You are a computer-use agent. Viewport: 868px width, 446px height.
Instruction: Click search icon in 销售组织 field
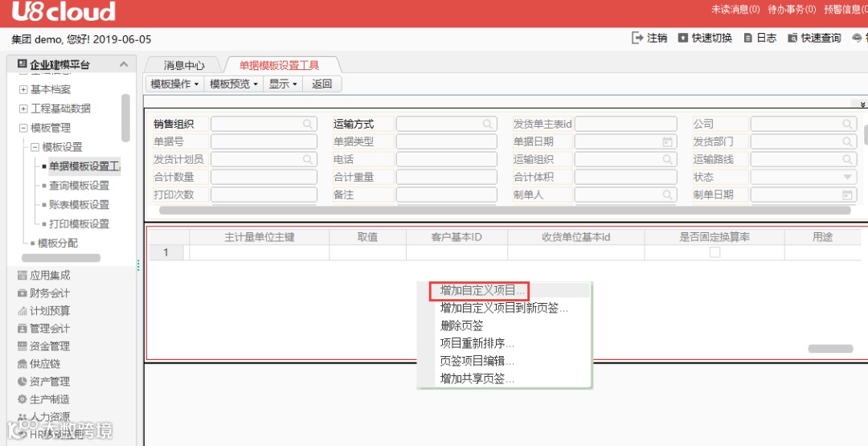(308, 124)
